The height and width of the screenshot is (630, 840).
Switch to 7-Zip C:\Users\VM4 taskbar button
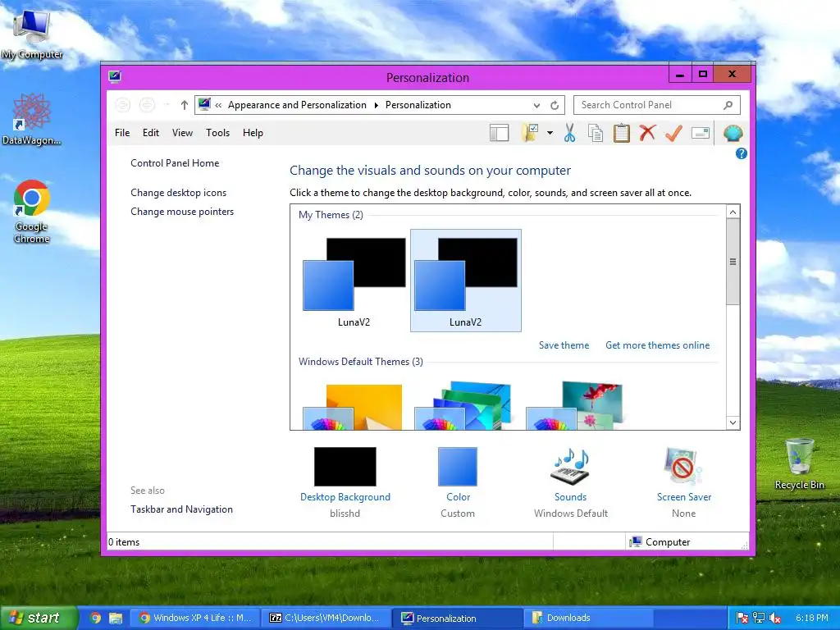(x=326, y=618)
